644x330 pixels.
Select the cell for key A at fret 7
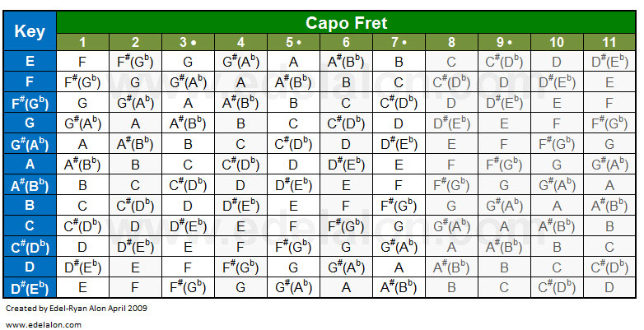399,164
